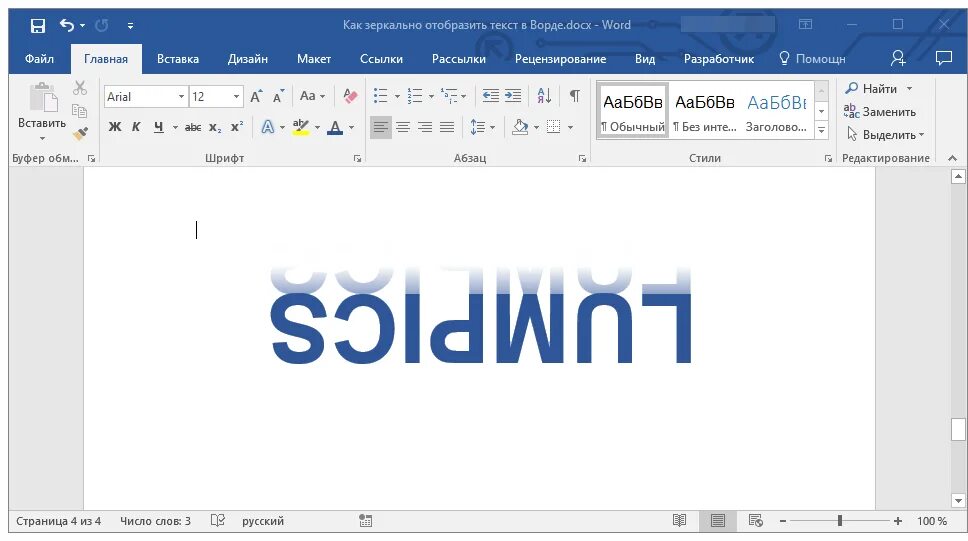Save the document with the floppy disk icon
This screenshot has height=541, width=968.
tap(38, 25)
